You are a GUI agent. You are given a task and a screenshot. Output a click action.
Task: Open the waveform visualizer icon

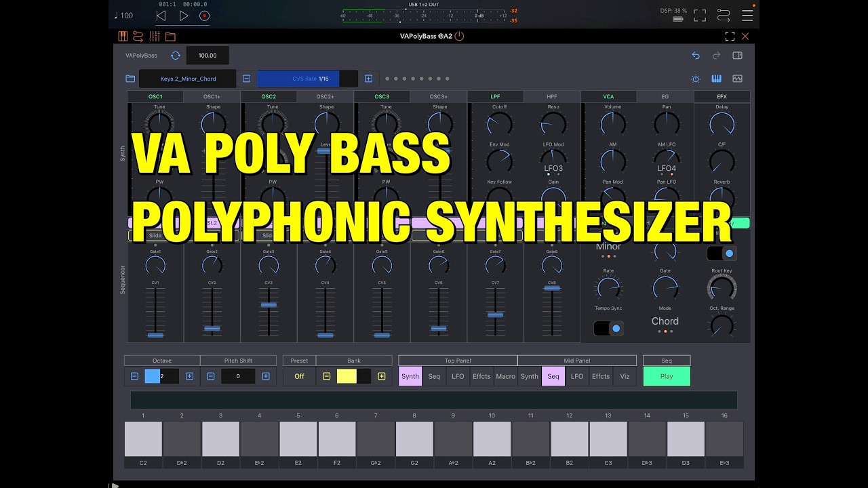pos(737,79)
